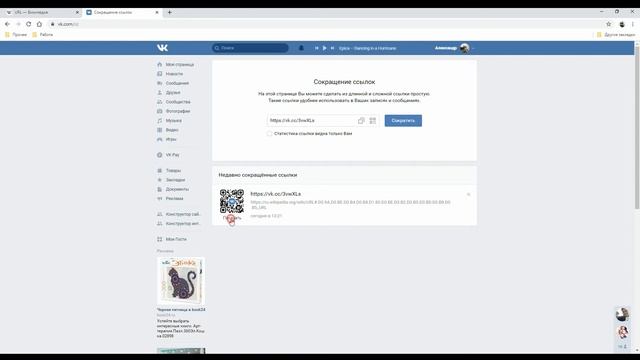Screen dimensions: 640x360
Task: Click the VK Pay sidebar icon
Action: point(160,155)
